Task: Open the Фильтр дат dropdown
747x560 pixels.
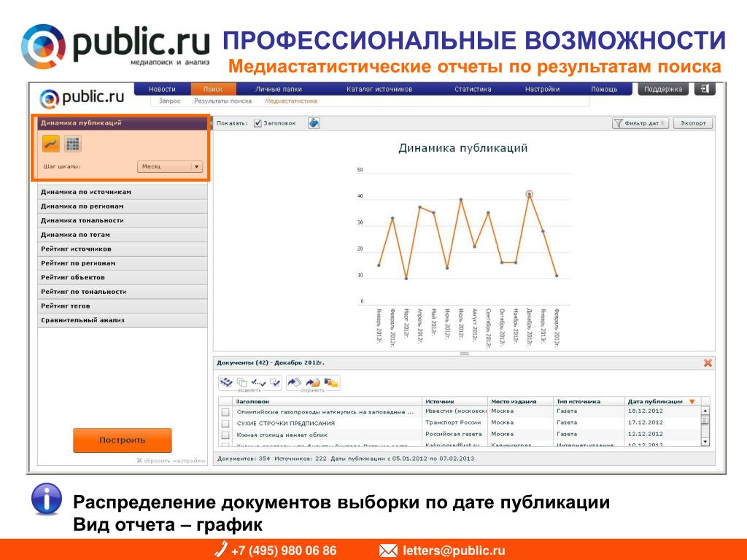Action: (640, 123)
